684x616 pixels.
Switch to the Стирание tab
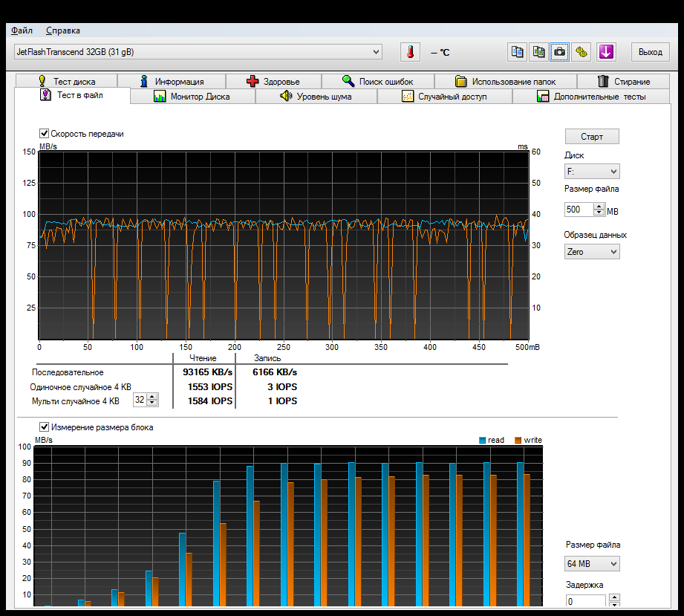(x=623, y=81)
